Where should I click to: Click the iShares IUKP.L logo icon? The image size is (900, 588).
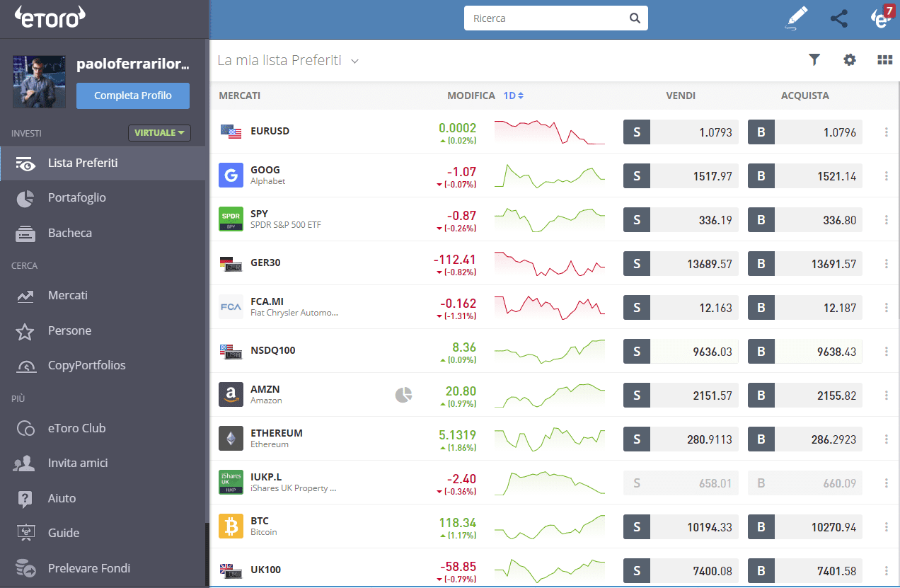coord(231,483)
